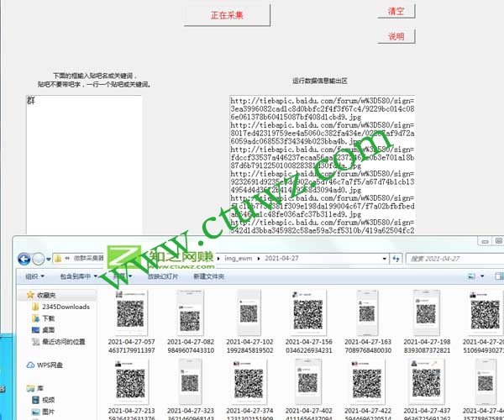Select 库 in the navigation pane
Viewport: 504px width, 420px height.
click(35, 388)
